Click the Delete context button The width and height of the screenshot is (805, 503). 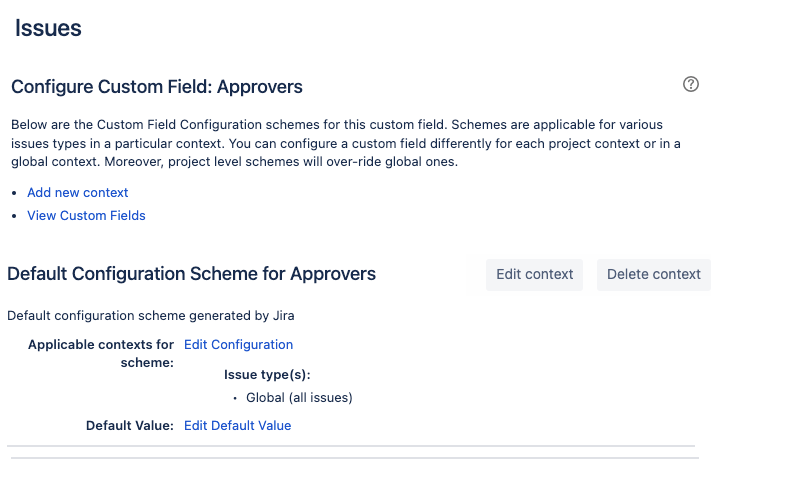tap(654, 274)
